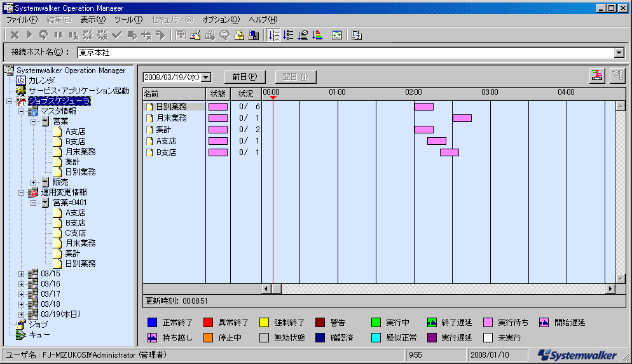Screen dimensions: 632x364
Task: Select the ジョブ tree item
Action: click(x=38, y=324)
